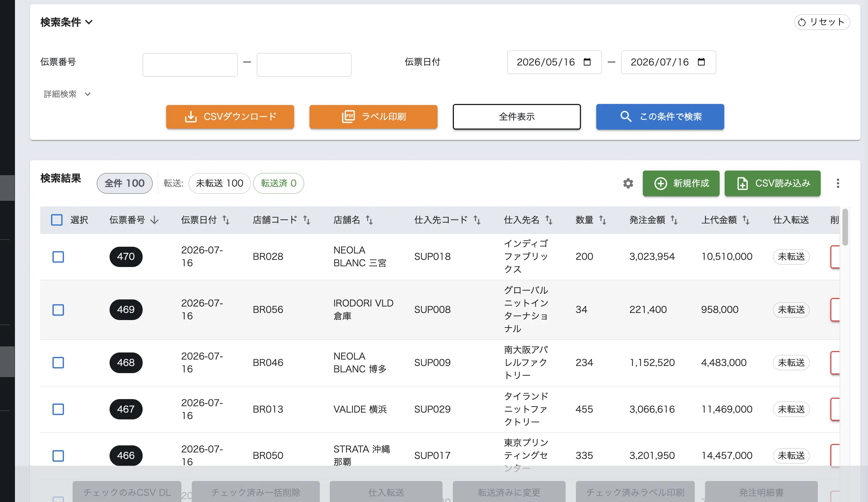The height and width of the screenshot is (502, 868).
Task: Collapse the 検索条件 section chevron
Action: [89, 22]
